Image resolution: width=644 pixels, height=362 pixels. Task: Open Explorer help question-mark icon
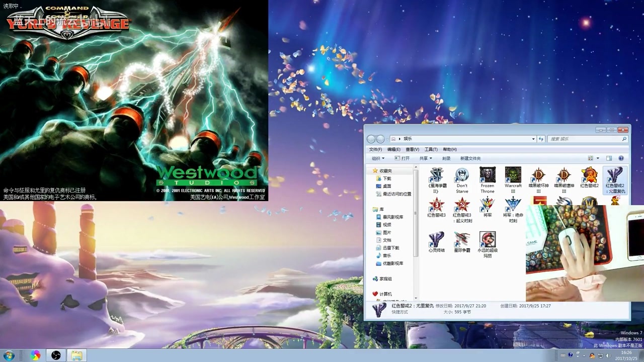621,158
